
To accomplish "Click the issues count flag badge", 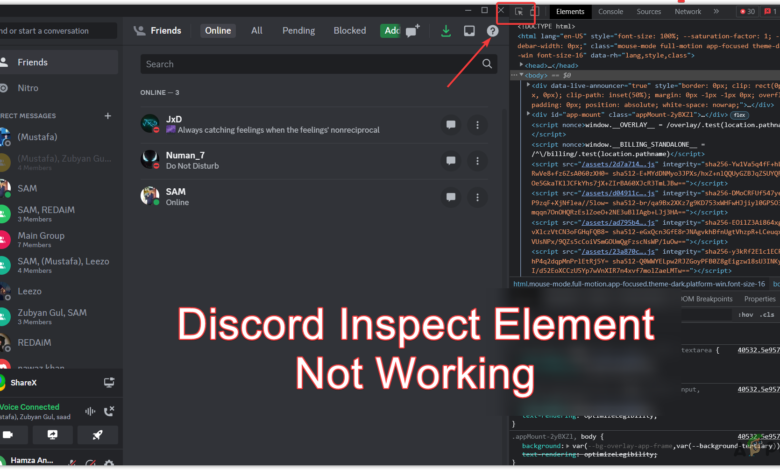I will 771,11.
